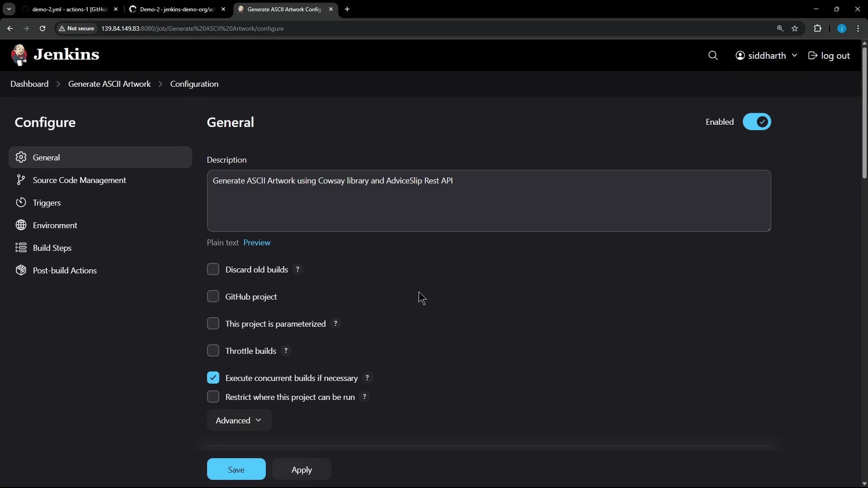
Task: Show help for Restrict where project runs
Action: 364,397
